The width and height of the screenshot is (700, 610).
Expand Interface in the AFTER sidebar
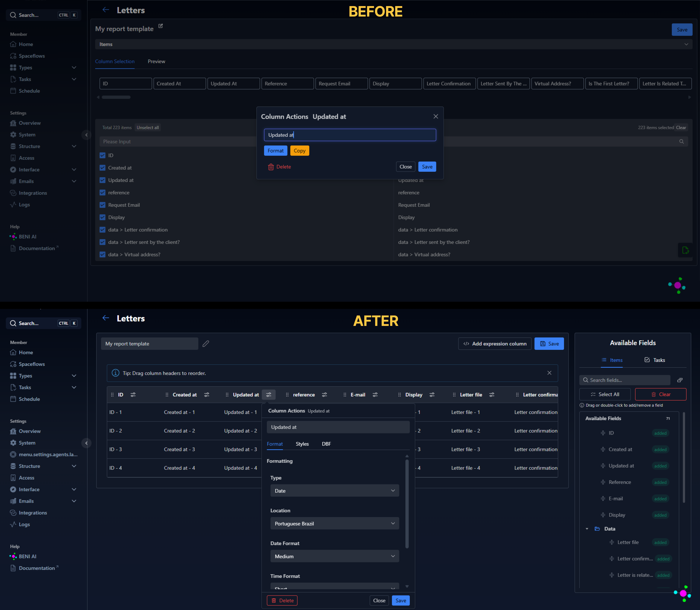74,490
